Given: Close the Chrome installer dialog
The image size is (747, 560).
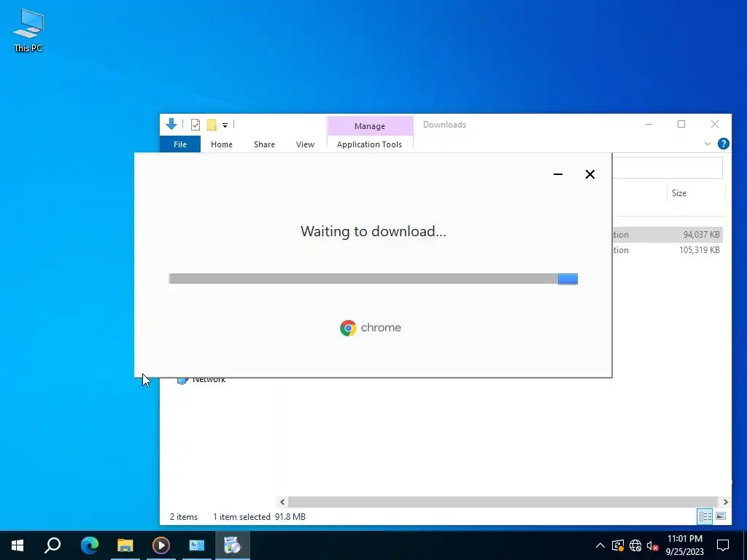Looking at the screenshot, I should tap(589, 174).
